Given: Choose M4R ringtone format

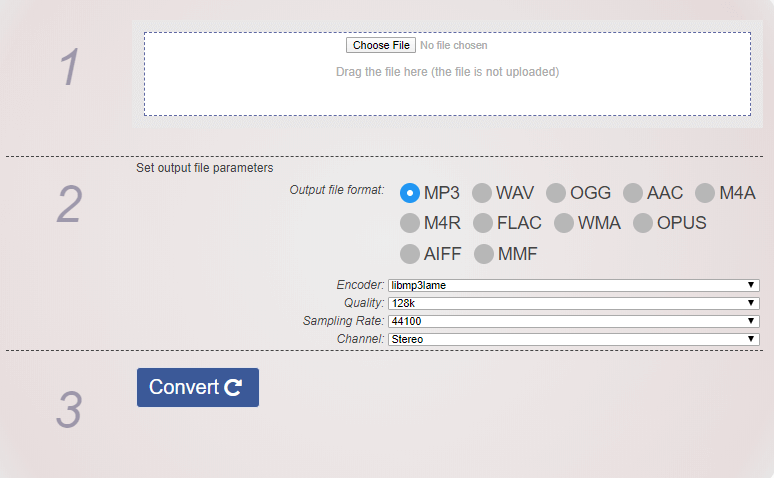Looking at the screenshot, I should (x=410, y=223).
